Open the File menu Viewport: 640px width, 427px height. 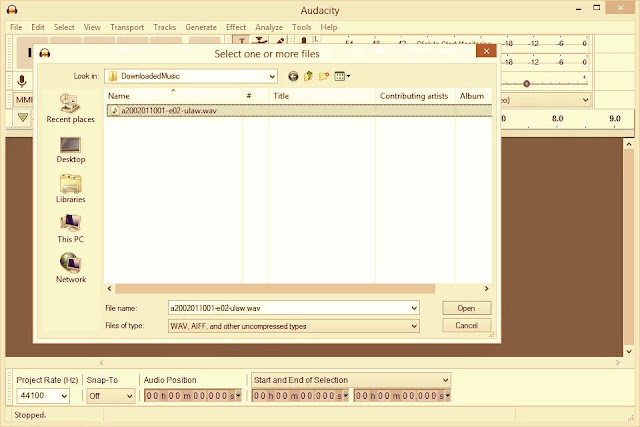(16, 27)
